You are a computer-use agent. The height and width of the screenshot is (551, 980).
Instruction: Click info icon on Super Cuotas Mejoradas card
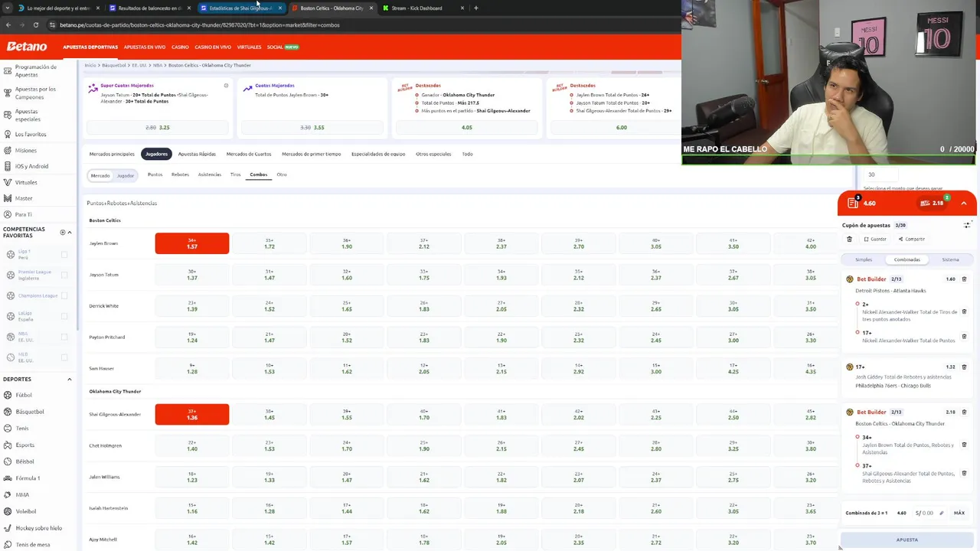tap(226, 86)
